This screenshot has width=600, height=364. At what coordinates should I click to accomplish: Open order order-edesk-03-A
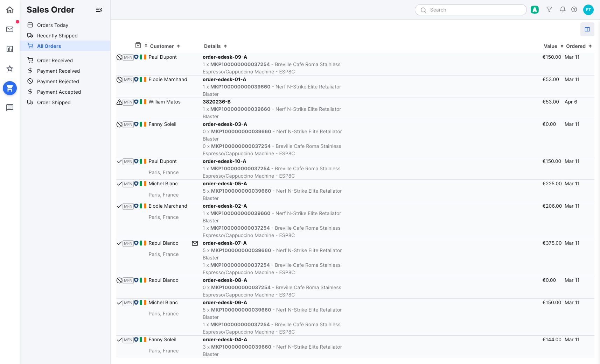225,124
